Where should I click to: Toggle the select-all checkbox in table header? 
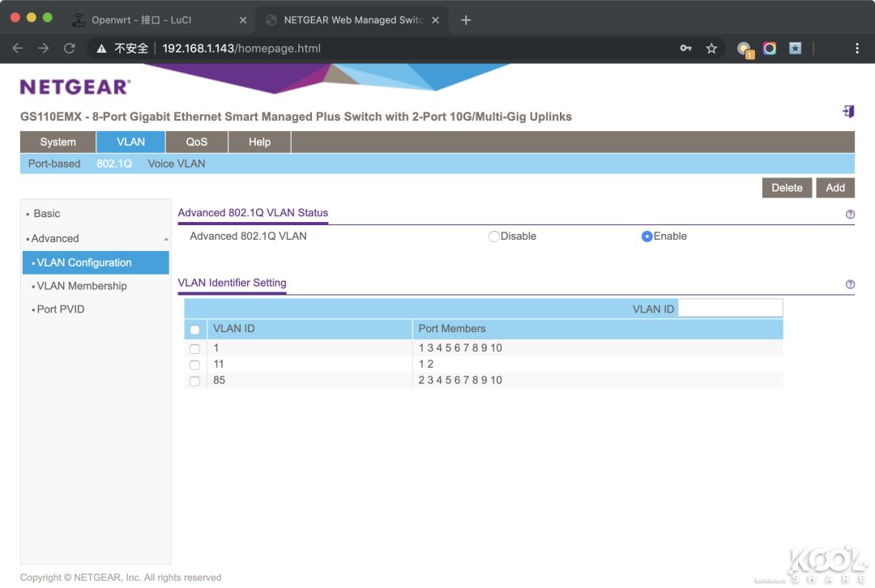click(x=194, y=330)
